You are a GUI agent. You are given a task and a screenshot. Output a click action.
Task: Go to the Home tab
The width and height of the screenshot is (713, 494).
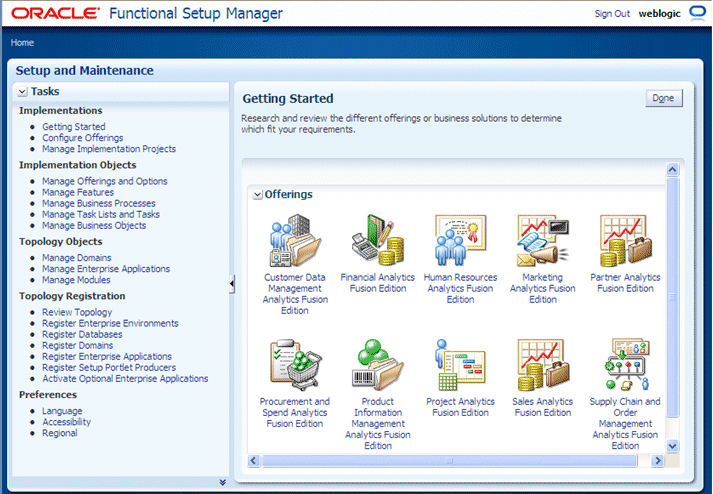coord(22,43)
